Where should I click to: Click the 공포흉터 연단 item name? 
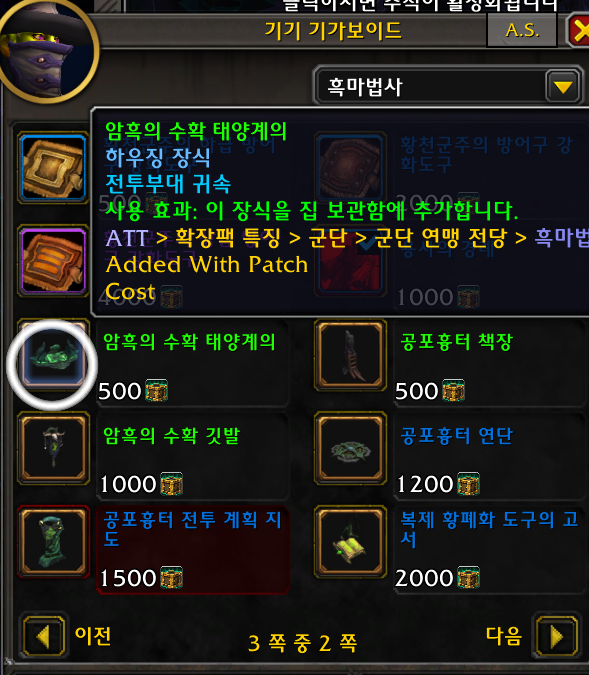(x=456, y=436)
